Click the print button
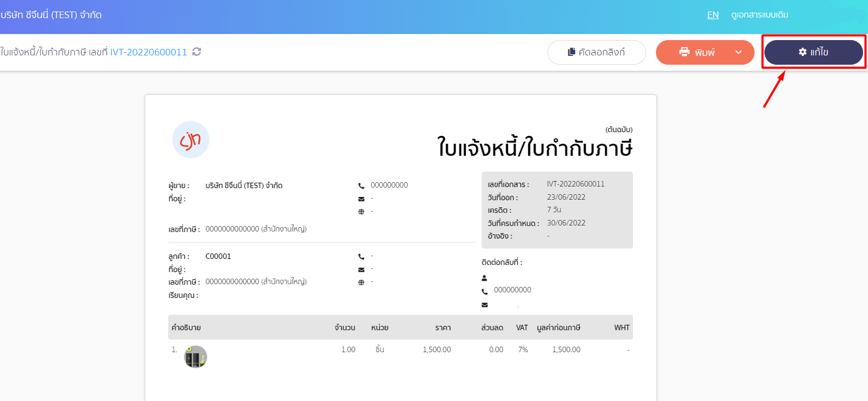Screen dimensions: 868x401 696,52
